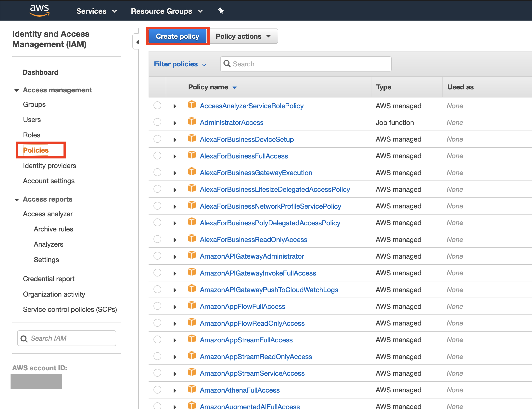The image size is (532, 409).
Task: Open the AdministratorAccess policy link
Action: tap(232, 122)
